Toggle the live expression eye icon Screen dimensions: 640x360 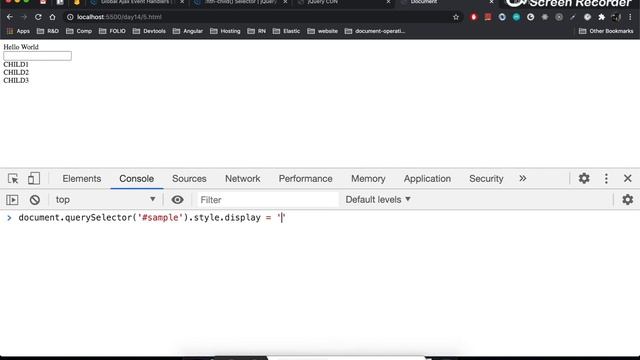point(177,200)
